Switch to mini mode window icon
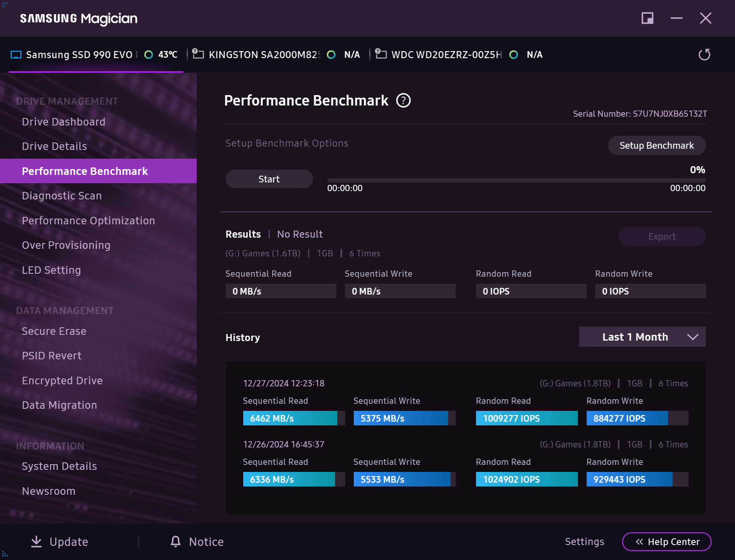The height and width of the screenshot is (560, 735). 647,18
